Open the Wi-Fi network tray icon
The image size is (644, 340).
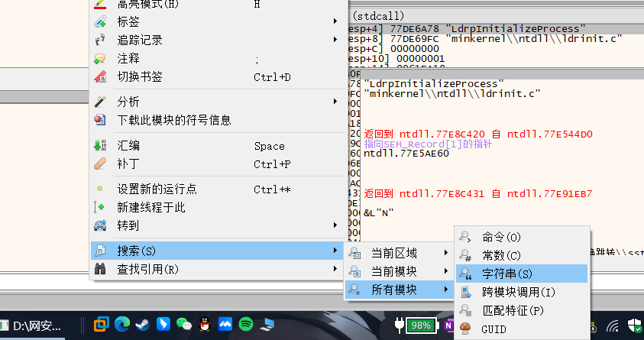coord(613,326)
